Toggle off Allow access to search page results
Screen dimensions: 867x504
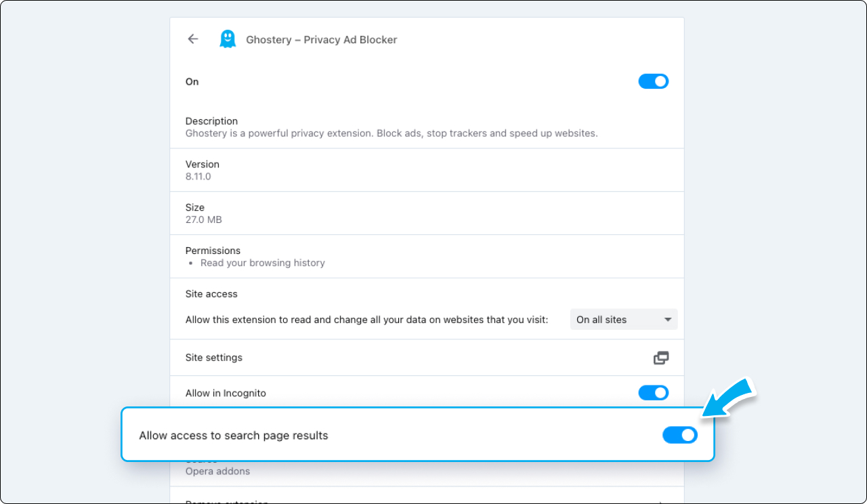tap(680, 435)
